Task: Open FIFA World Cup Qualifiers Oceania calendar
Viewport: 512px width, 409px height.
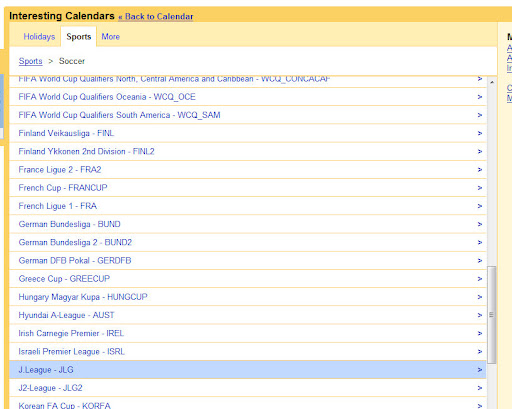Action: click(x=248, y=97)
